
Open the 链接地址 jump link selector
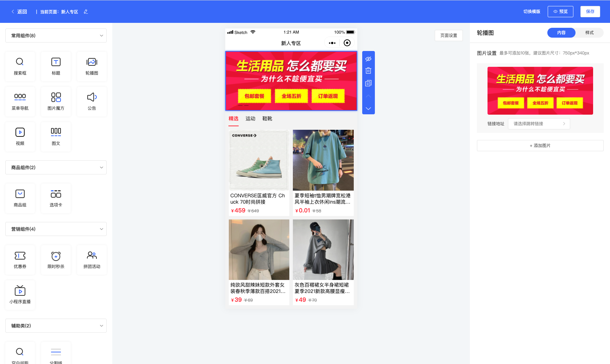pyautogui.click(x=539, y=124)
